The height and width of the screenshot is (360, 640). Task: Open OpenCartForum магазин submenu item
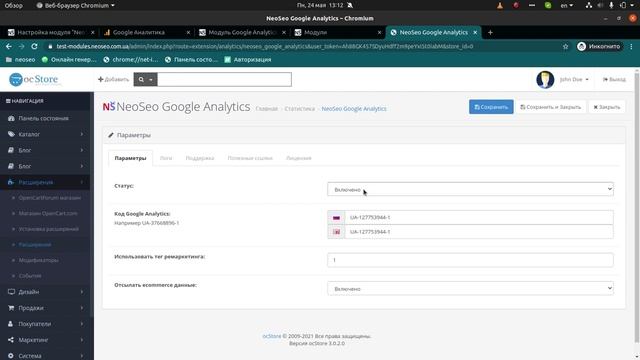[x=49, y=198]
